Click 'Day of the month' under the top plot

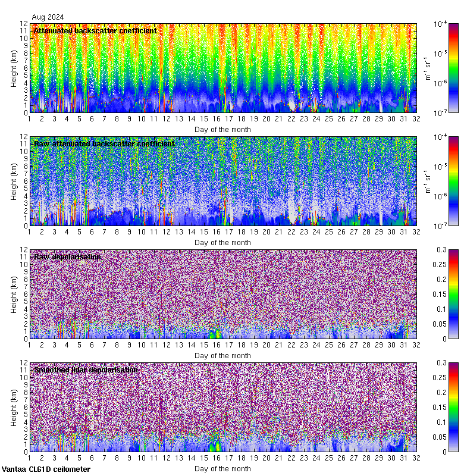pos(222,129)
